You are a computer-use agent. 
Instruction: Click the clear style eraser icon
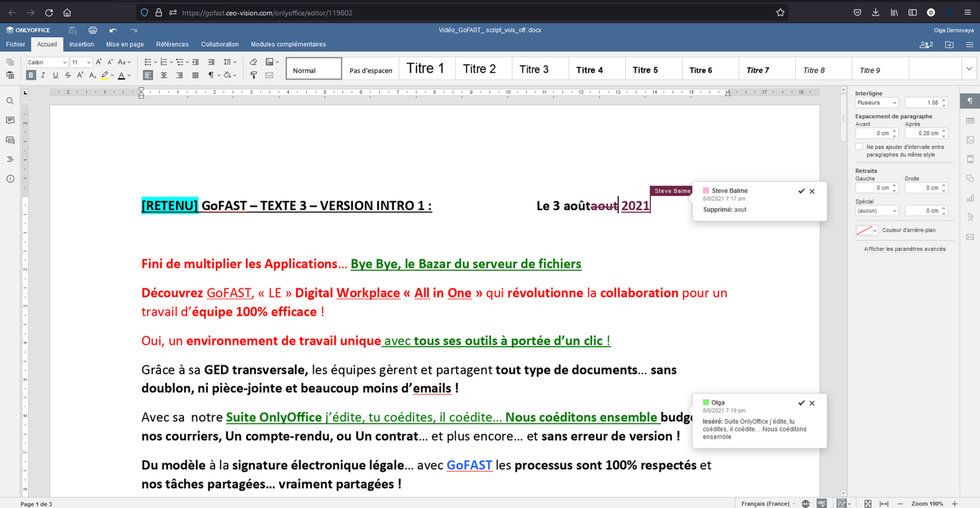coord(253,62)
